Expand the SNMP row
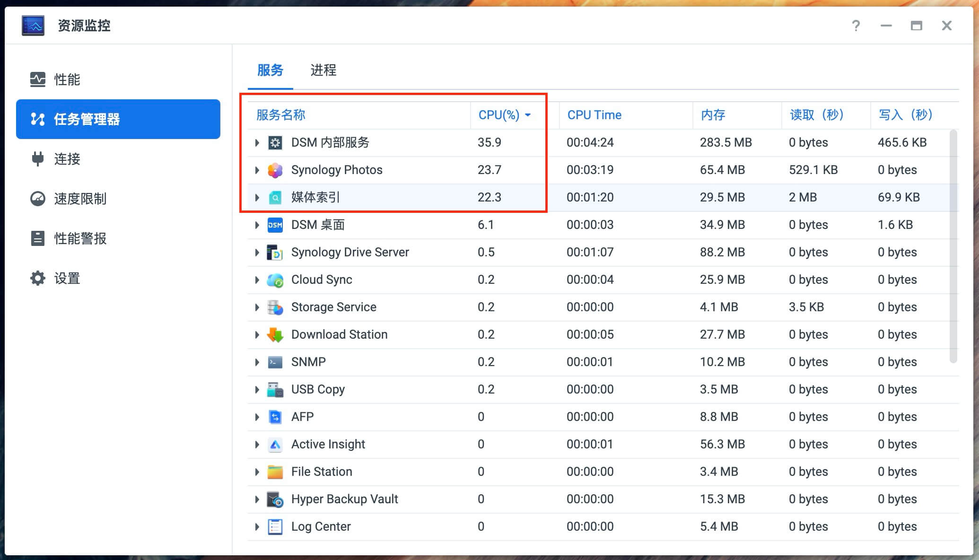The height and width of the screenshot is (560, 979). click(257, 362)
